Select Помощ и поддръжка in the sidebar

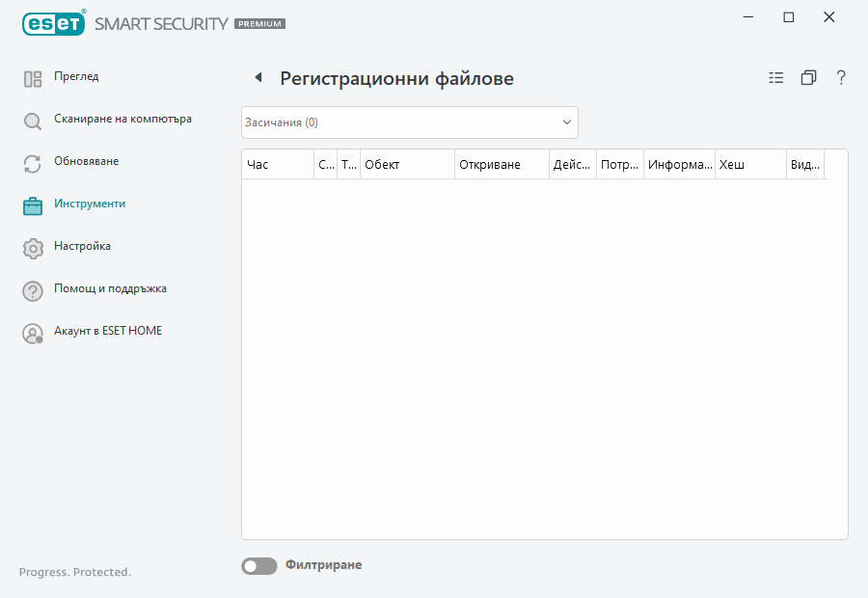(x=110, y=288)
